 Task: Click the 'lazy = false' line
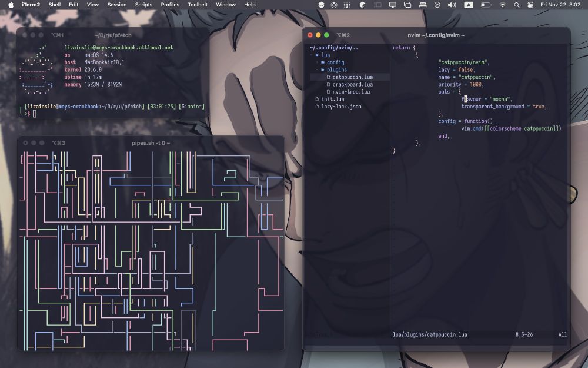[x=457, y=70]
